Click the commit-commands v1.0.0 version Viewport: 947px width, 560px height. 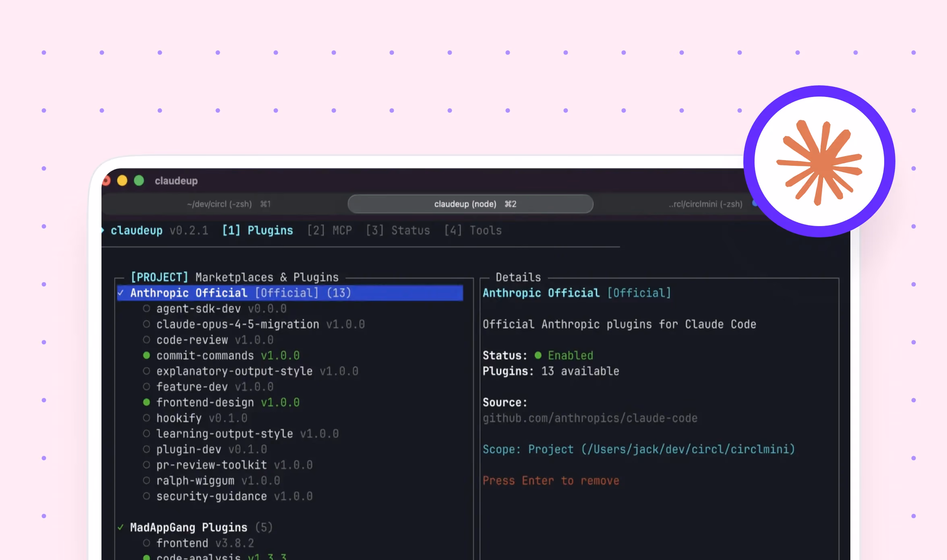[280, 355]
